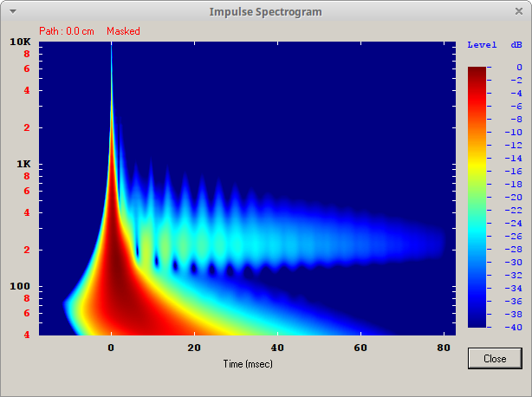Image resolution: width=532 pixels, height=397 pixels.
Task: Click the '40' time axis label
Action: 277,348
